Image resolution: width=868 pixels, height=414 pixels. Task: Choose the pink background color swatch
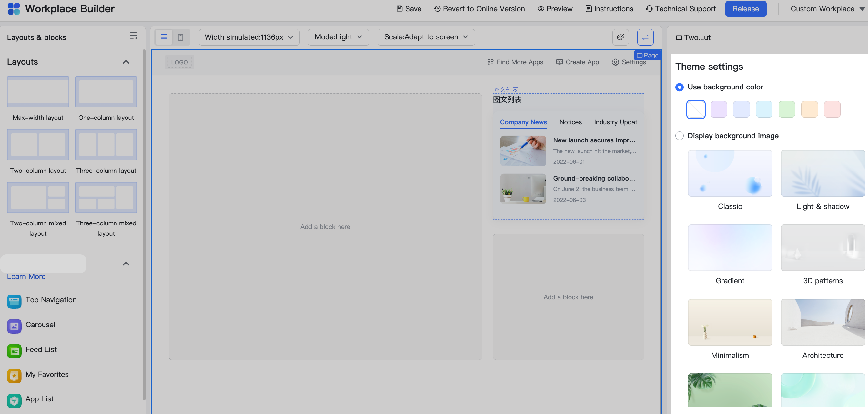[832, 109]
